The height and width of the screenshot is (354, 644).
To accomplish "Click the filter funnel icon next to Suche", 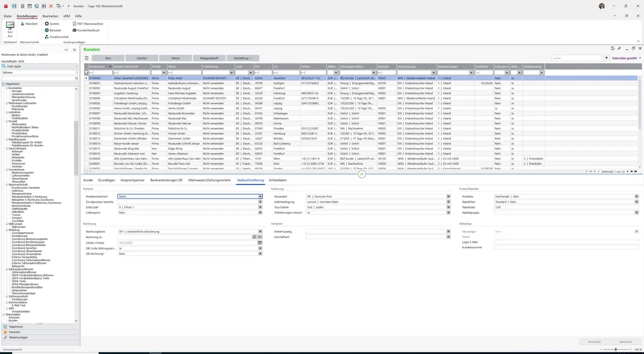I will [x=607, y=58].
